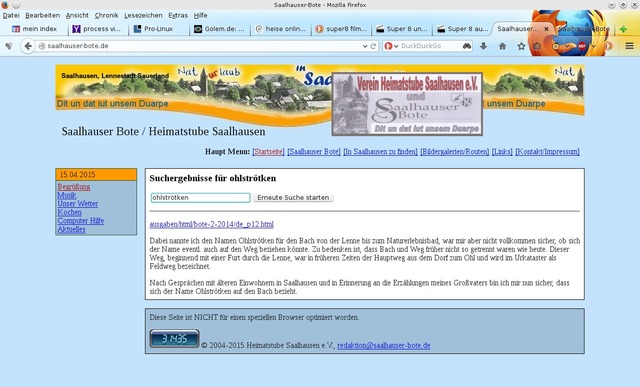The image size is (640, 387).
Task: Open the Downloads arrow icon
Action: [484, 46]
